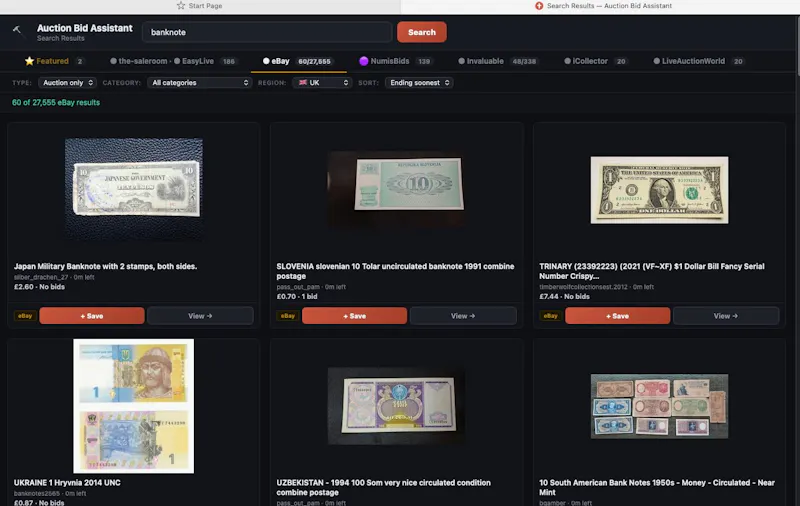The height and width of the screenshot is (506, 800).
Task: Click the 60 of 27,555 eBay results text
Action: click(56, 103)
